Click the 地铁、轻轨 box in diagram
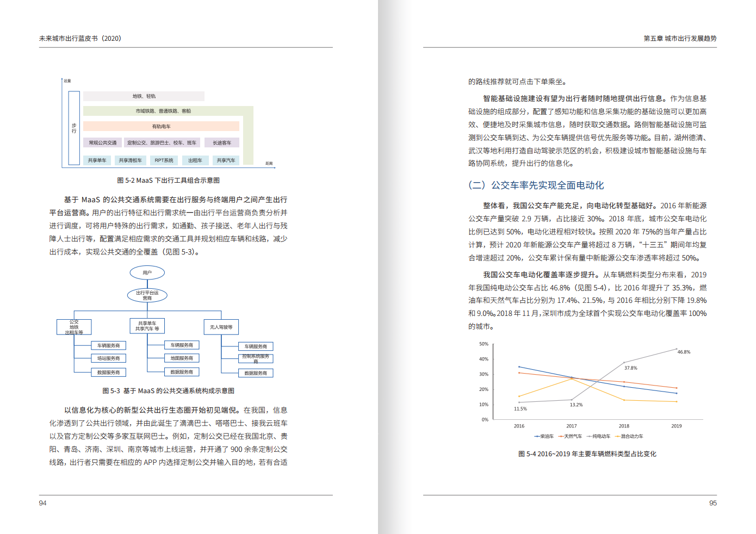This screenshot has height=534, width=756. coord(144,96)
